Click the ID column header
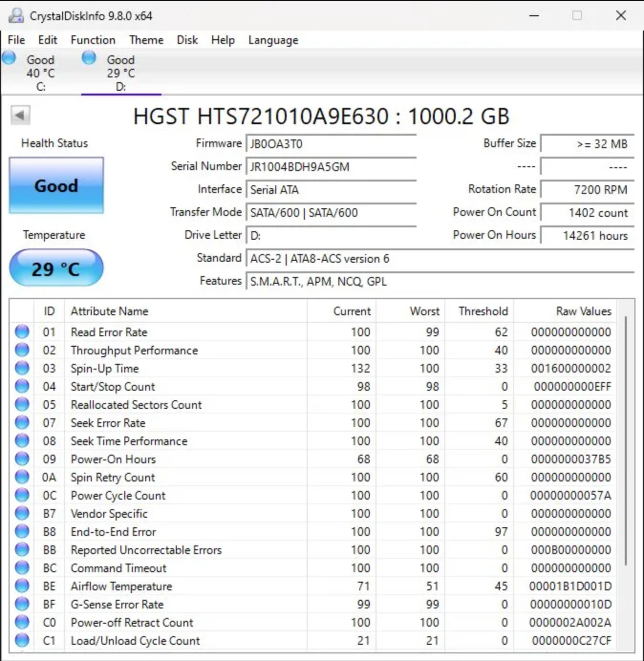The width and height of the screenshot is (644, 661). click(x=49, y=311)
